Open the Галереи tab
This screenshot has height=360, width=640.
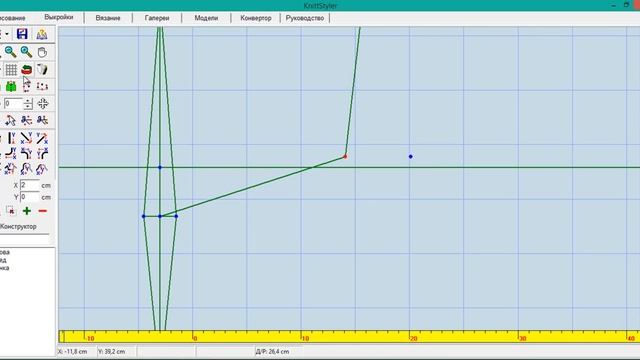(157, 18)
